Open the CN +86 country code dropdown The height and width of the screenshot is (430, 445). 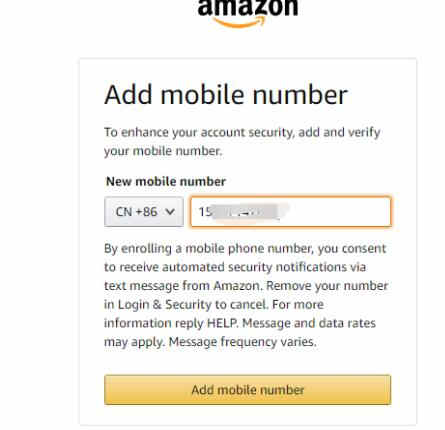click(144, 212)
